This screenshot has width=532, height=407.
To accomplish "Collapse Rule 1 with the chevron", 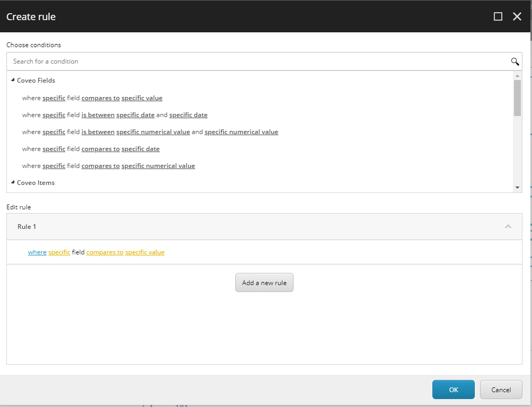I will click(x=508, y=226).
